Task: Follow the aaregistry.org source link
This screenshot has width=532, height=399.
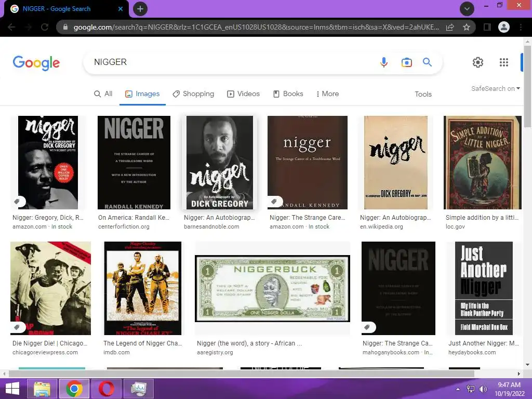Action: click(215, 353)
